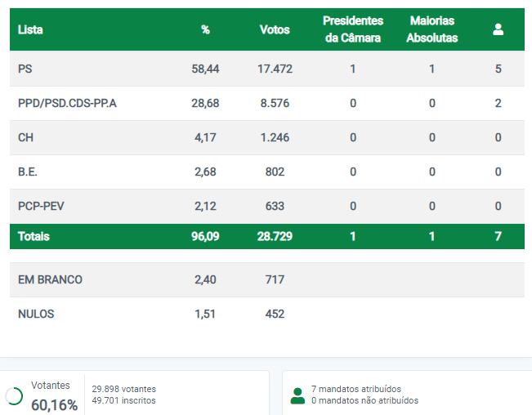Click the B.E. list name

(x=28, y=172)
